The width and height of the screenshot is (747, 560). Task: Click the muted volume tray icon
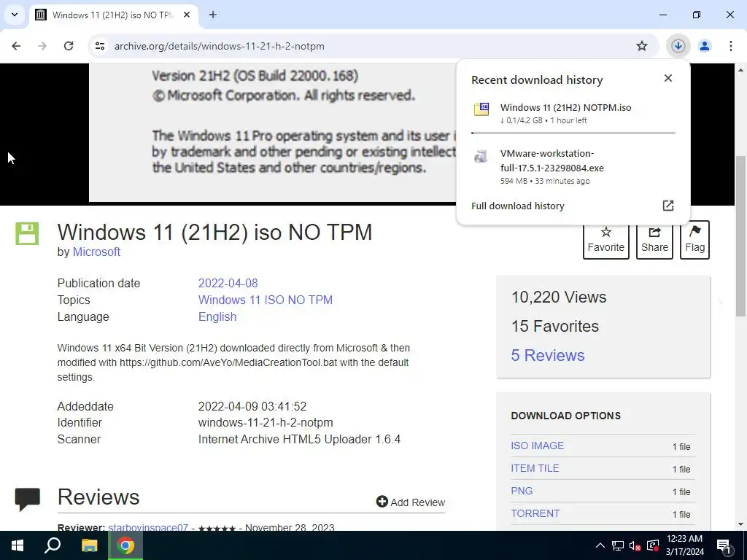coord(635,545)
